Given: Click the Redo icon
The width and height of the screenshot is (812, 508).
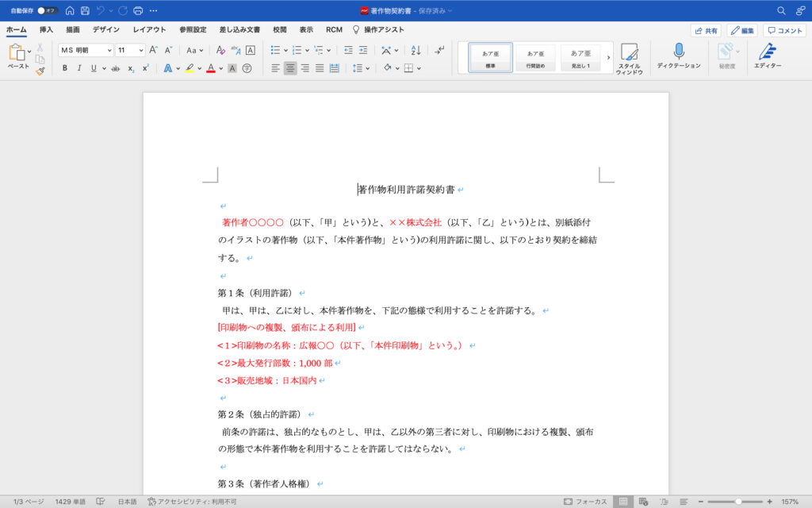Looking at the screenshot, I should point(123,10).
